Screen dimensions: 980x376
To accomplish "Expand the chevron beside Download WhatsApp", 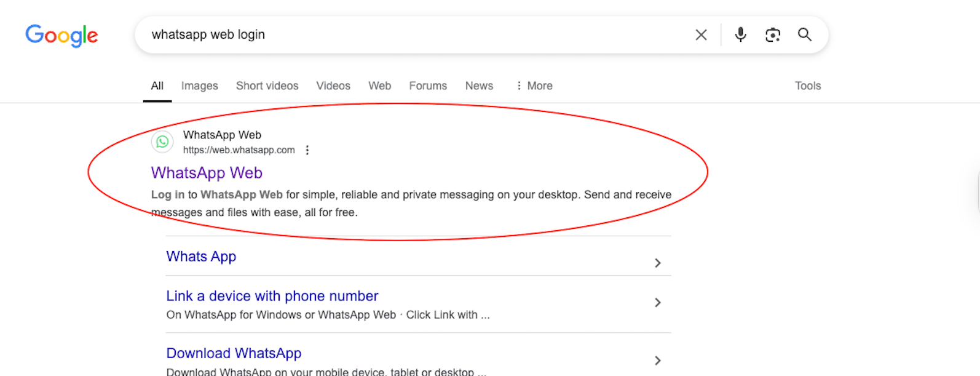I will [658, 361].
